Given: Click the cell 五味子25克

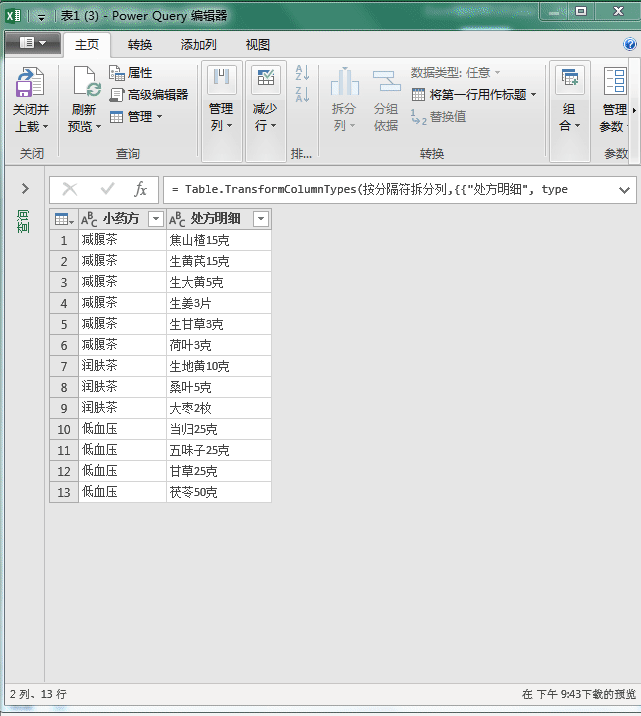Looking at the screenshot, I should click(219, 450).
